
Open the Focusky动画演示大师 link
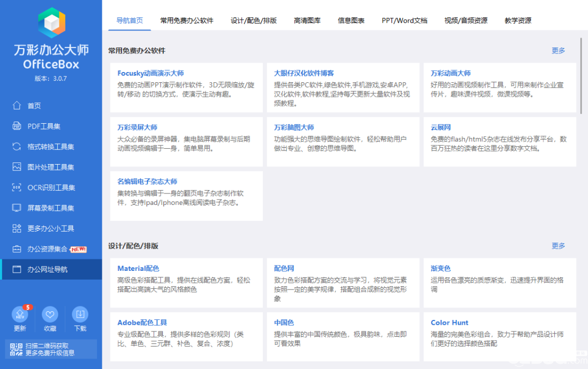pos(151,73)
